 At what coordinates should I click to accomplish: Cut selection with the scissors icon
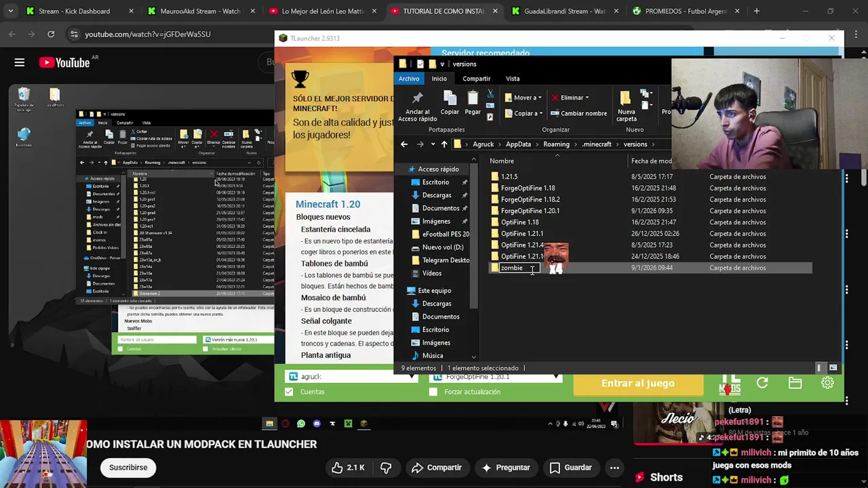(x=490, y=94)
